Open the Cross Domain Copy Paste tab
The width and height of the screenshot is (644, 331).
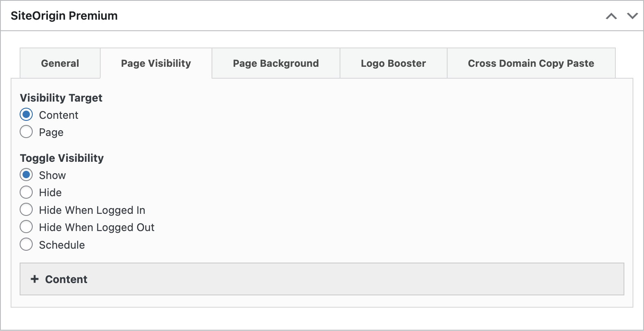(x=531, y=63)
